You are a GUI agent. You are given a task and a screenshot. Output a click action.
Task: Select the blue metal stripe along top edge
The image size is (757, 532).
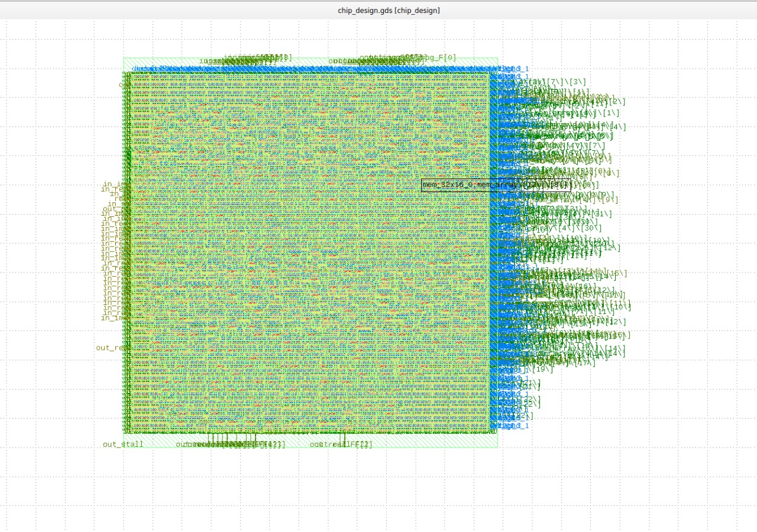coord(308,69)
